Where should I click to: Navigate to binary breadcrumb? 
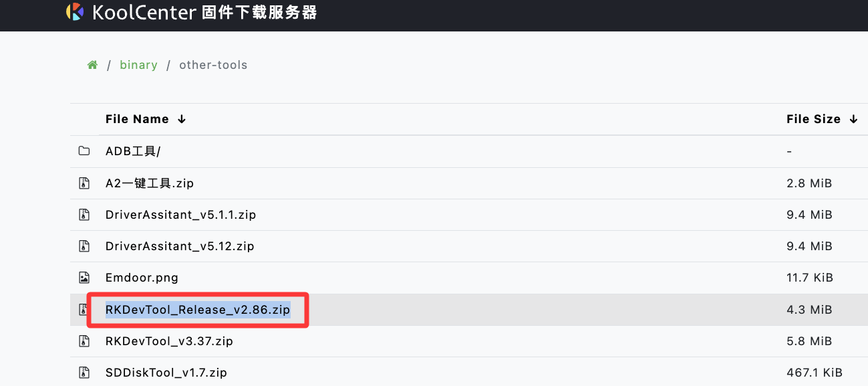point(138,65)
